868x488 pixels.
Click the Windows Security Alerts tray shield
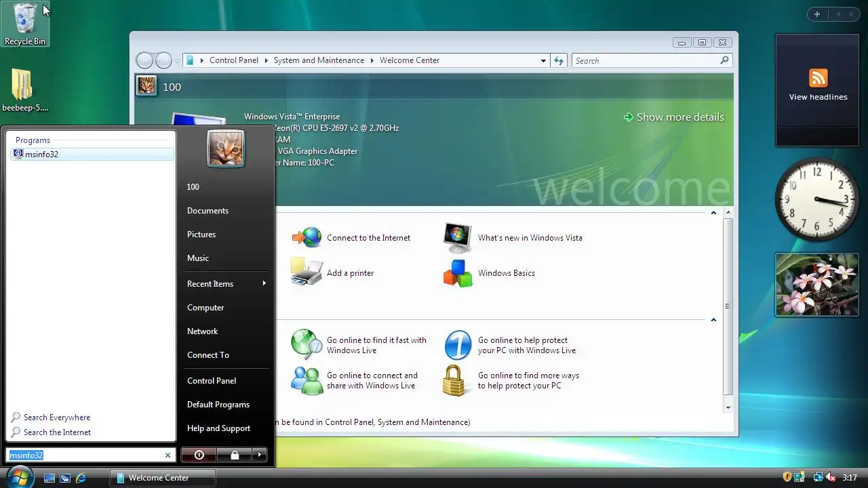pos(787,477)
